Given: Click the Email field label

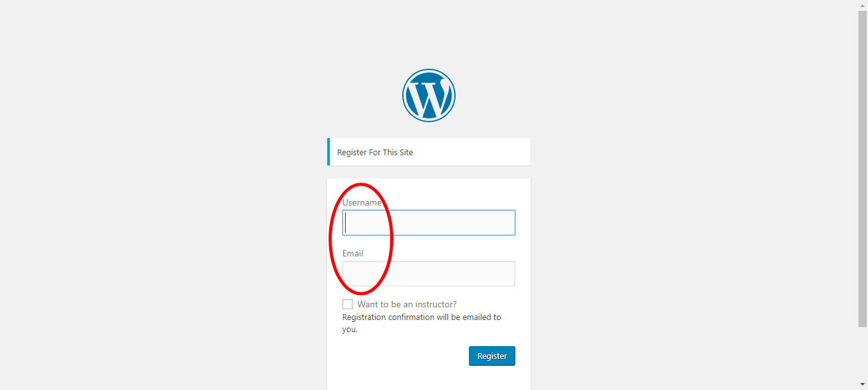Looking at the screenshot, I should (353, 253).
